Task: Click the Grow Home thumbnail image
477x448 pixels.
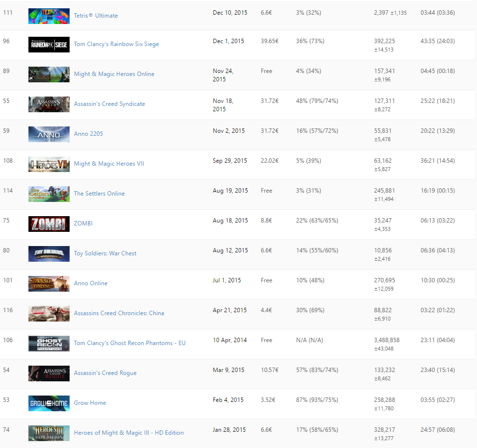Action: click(x=49, y=403)
